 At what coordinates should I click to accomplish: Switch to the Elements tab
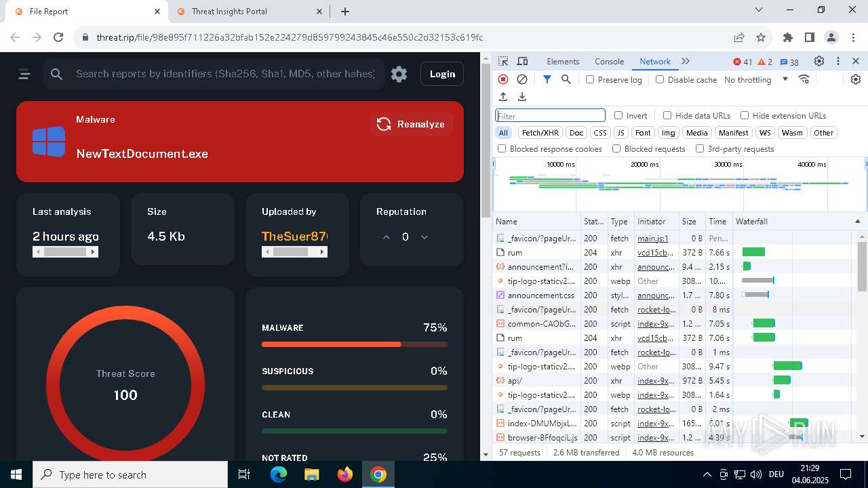click(x=563, y=61)
